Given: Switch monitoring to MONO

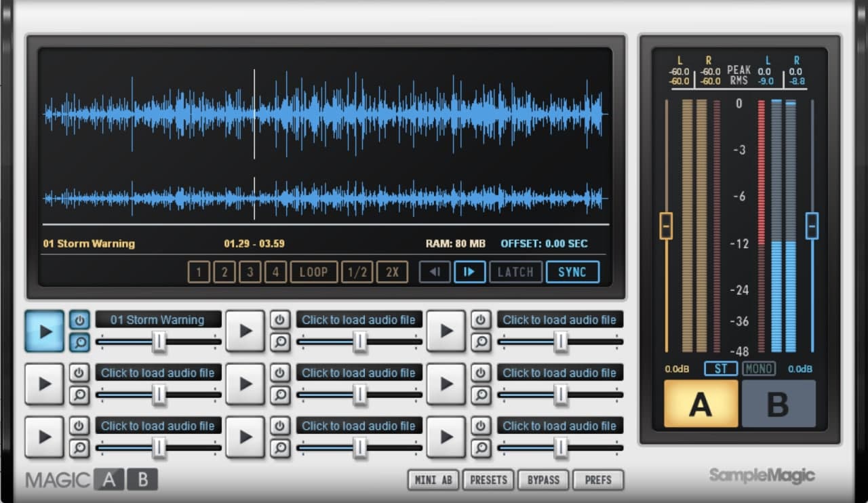Looking at the screenshot, I should click(759, 369).
